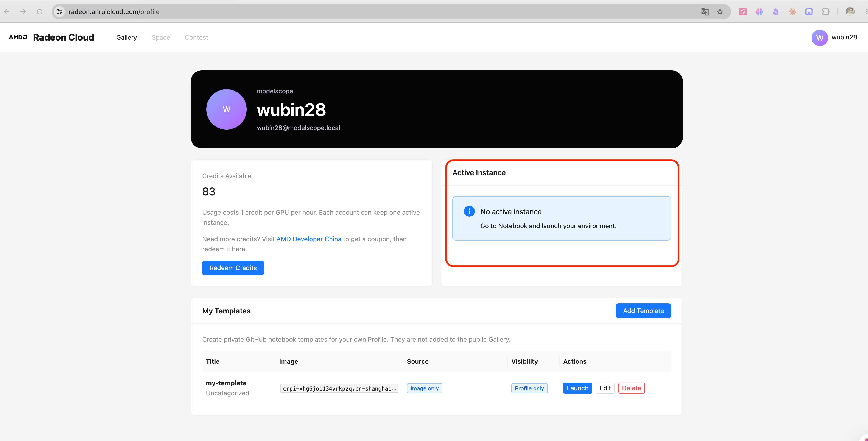Click the My Templates heading

(x=227, y=311)
